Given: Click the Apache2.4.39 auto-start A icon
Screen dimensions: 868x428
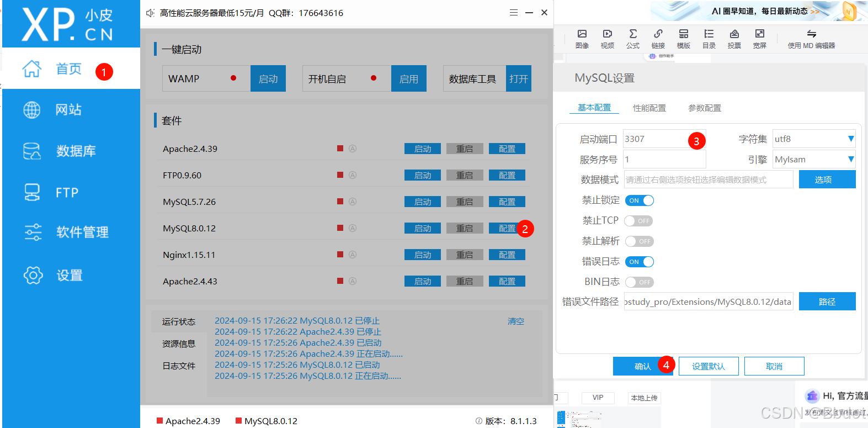Looking at the screenshot, I should [x=353, y=149].
